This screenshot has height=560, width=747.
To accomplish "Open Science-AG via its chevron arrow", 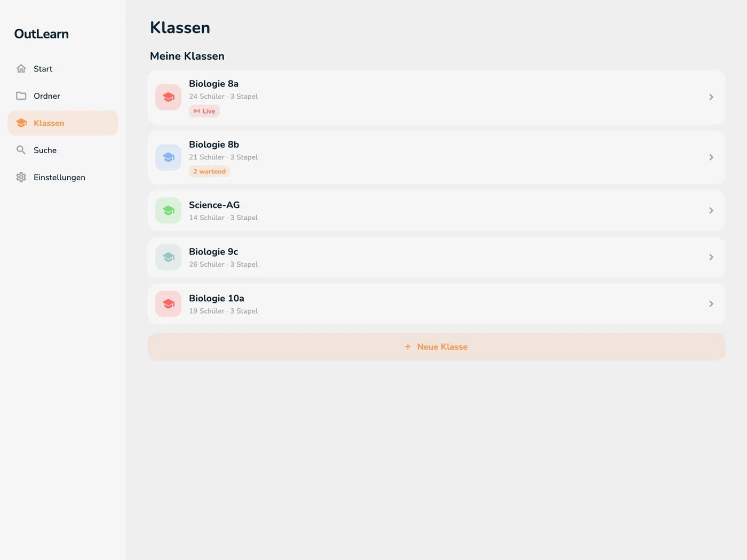I will coord(711,211).
